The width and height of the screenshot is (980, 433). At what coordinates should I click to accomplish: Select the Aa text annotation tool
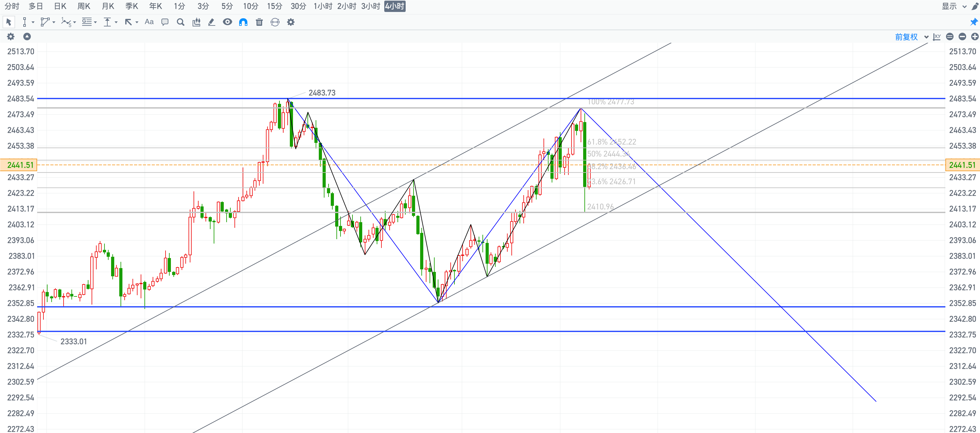pyautogui.click(x=149, y=22)
